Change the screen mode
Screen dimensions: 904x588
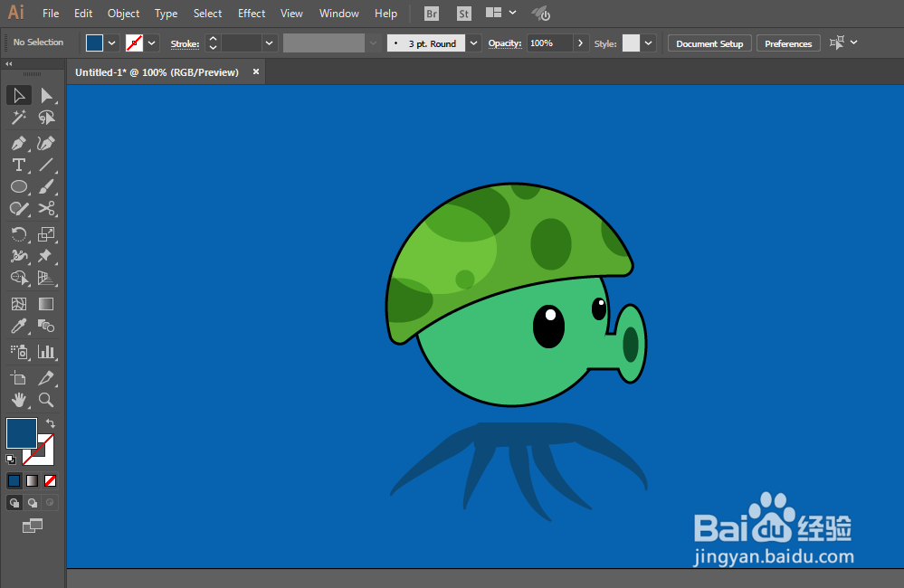pyautogui.click(x=33, y=526)
